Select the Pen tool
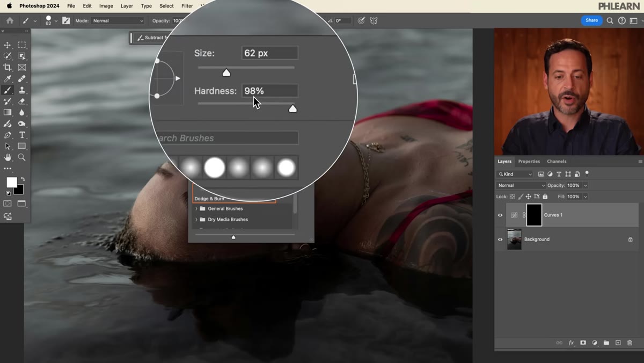The height and width of the screenshot is (363, 644). click(x=8, y=135)
